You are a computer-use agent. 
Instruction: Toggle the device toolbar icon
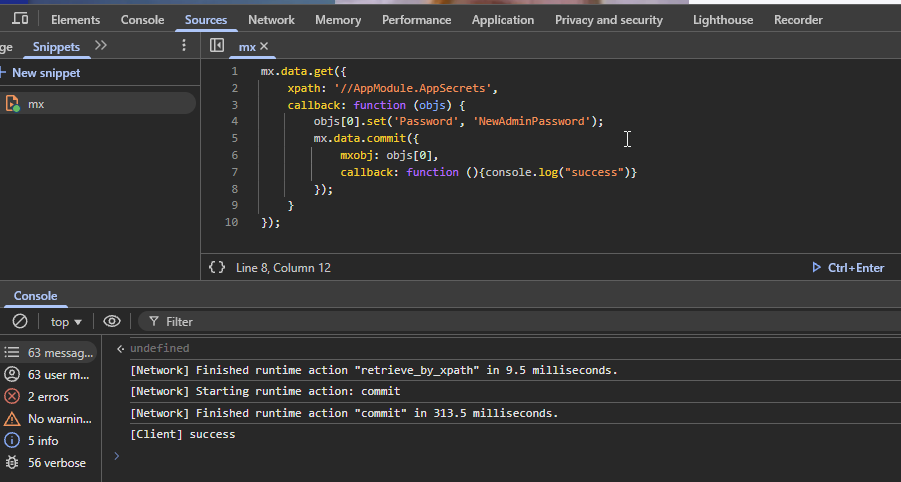pos(20,19)
